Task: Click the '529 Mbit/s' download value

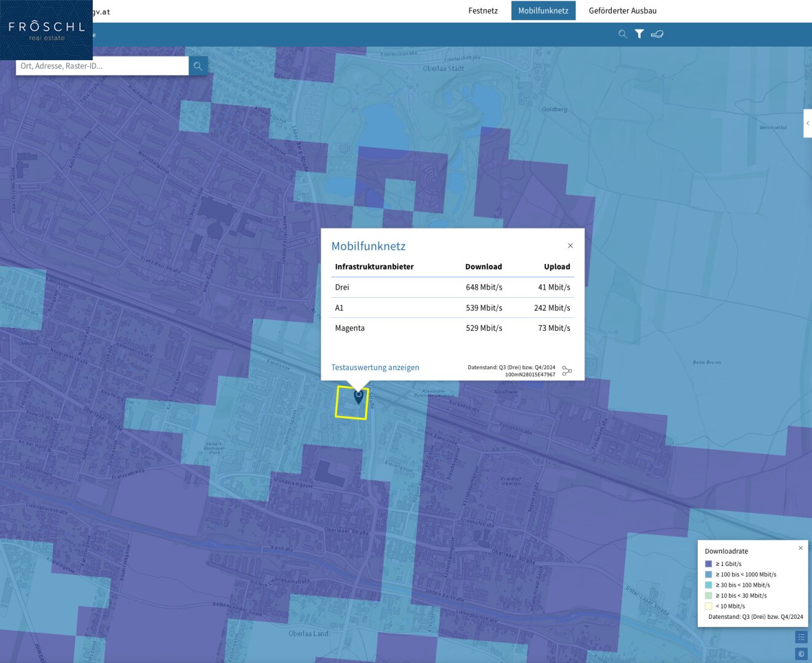Action: point(484,328)
